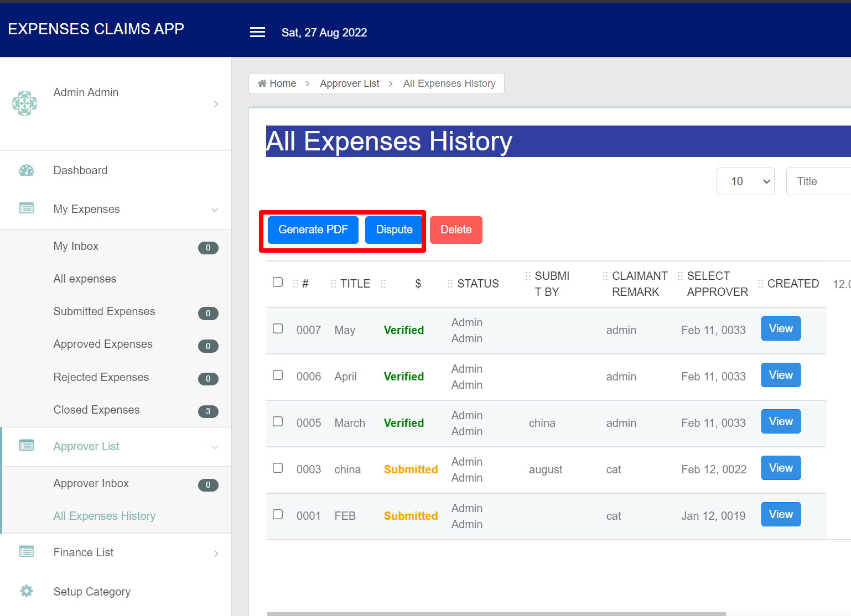This screenshot has width=851, height=616.
Task: Click the hamburger menu icon
Action: [257, 33]
